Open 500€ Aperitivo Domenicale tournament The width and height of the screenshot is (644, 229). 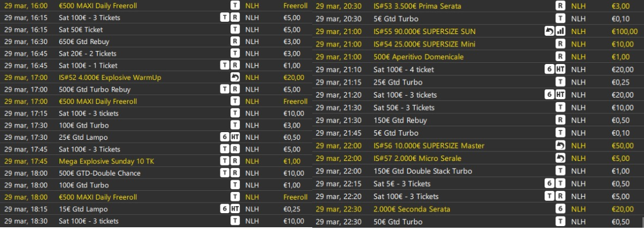pos(478,57)
